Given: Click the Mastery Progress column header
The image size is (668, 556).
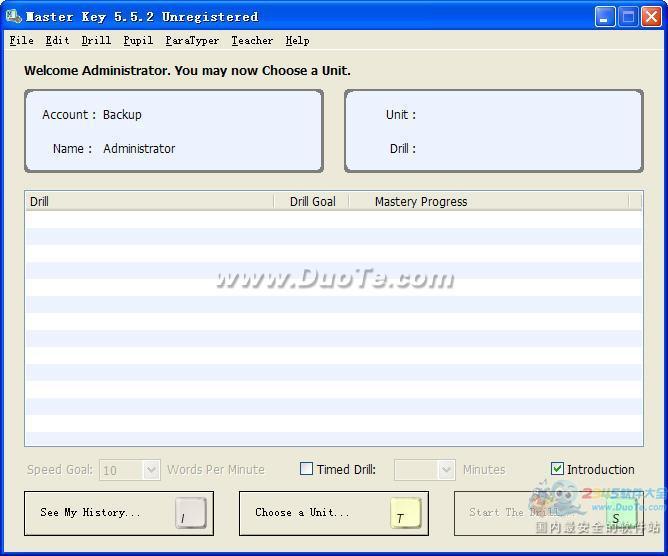Looking at the screenshot, I should coord(488,201).
